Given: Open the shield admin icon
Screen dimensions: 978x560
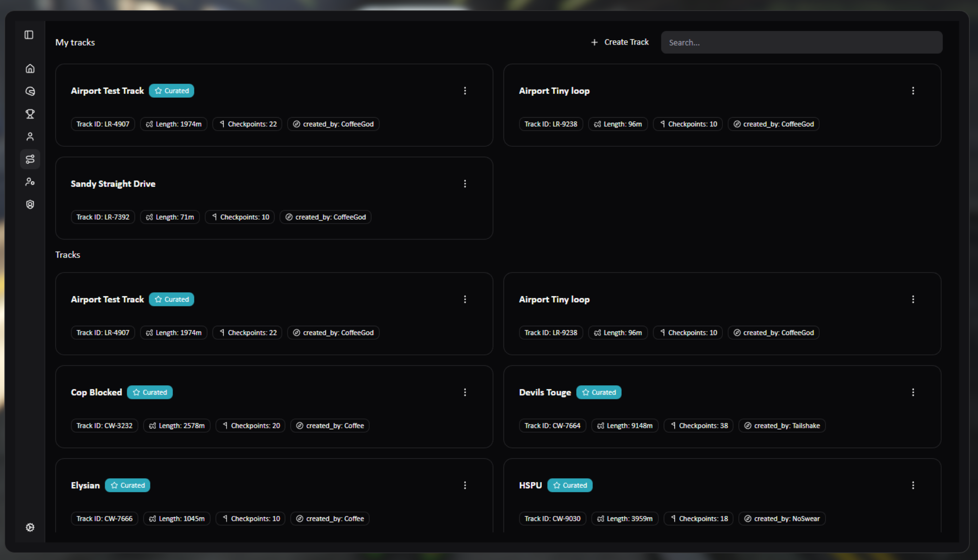Looking at the screenshot, I should 30,204.
